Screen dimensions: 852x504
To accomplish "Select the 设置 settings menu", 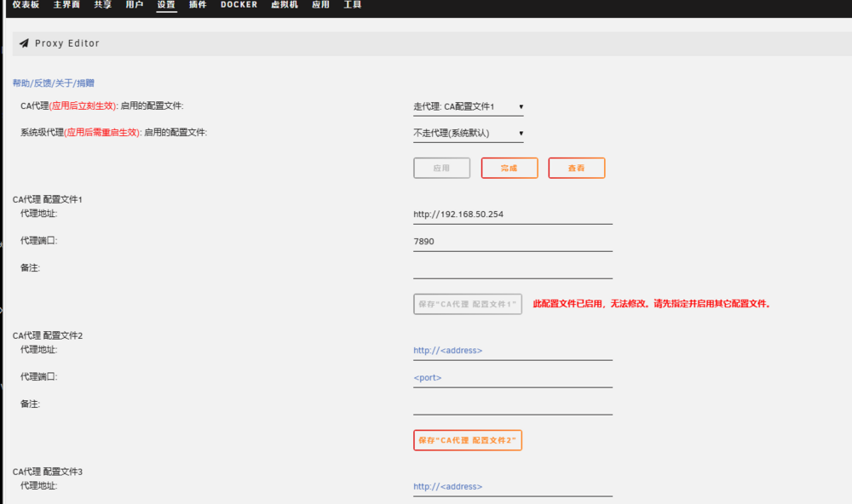I will 166,5.
